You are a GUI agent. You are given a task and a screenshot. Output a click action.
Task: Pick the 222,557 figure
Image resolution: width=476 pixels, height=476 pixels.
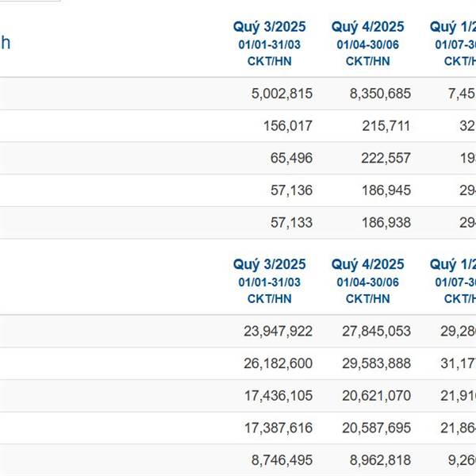pyautogui.click(x=386, y=158)
